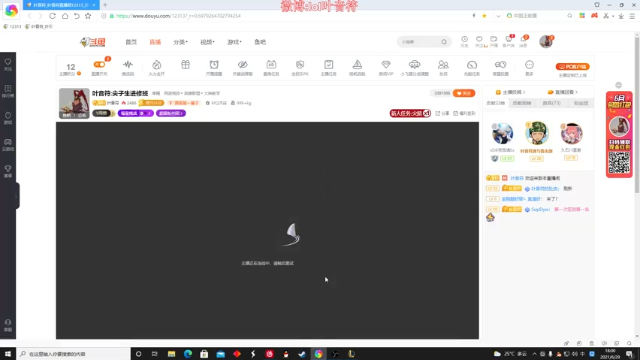Click the sailboat icon in toolbar
This screenshot has height=360, width=640.
357,64
